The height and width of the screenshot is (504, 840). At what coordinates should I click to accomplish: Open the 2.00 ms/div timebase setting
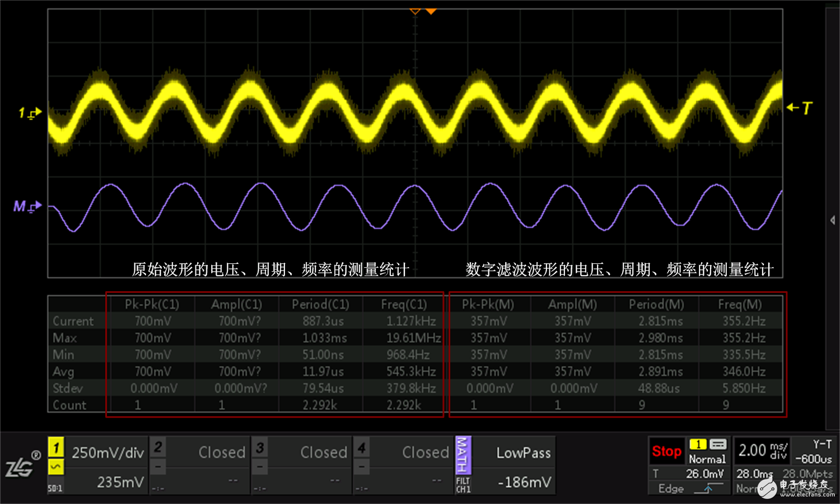coord(762,451)
